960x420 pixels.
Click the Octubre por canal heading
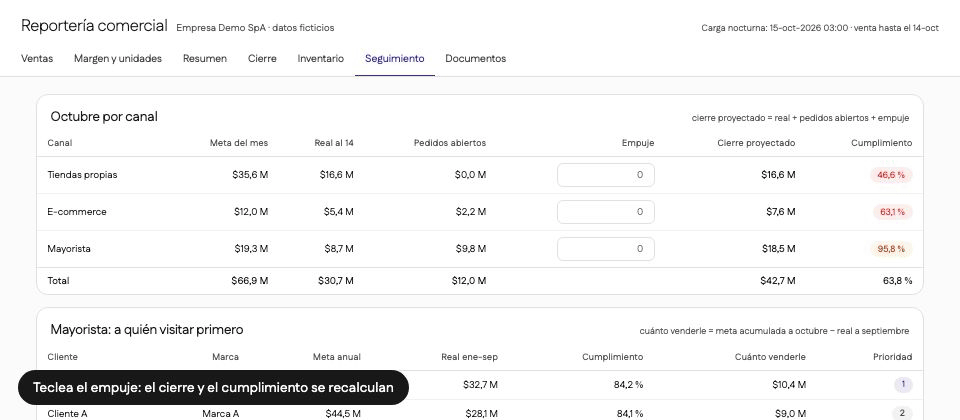104,117
